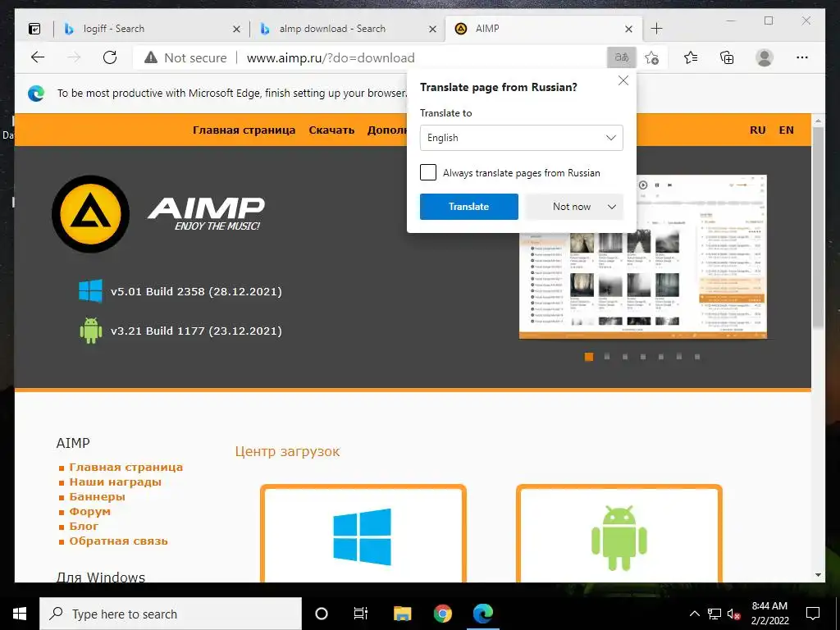Viewport: 840px width, 630px height.
Task: Click the Not secure warning icon
Action: (151, 57)
